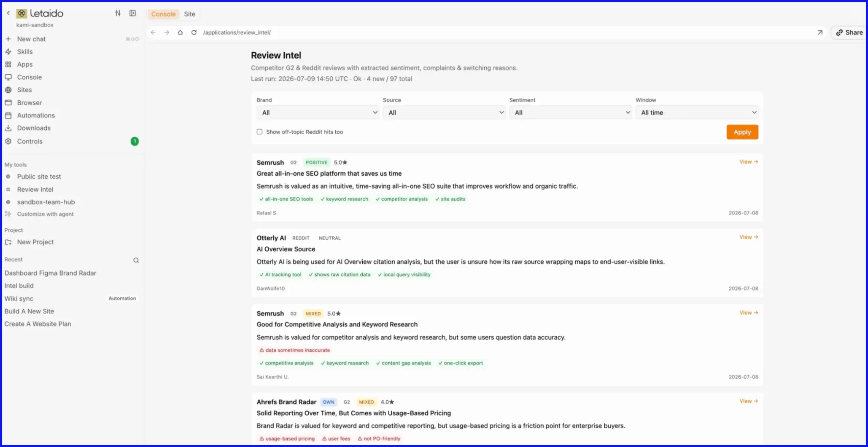This screenshot has height=447, width=868.
Task: Open Browser via window icon
Action: coord(8,103)
